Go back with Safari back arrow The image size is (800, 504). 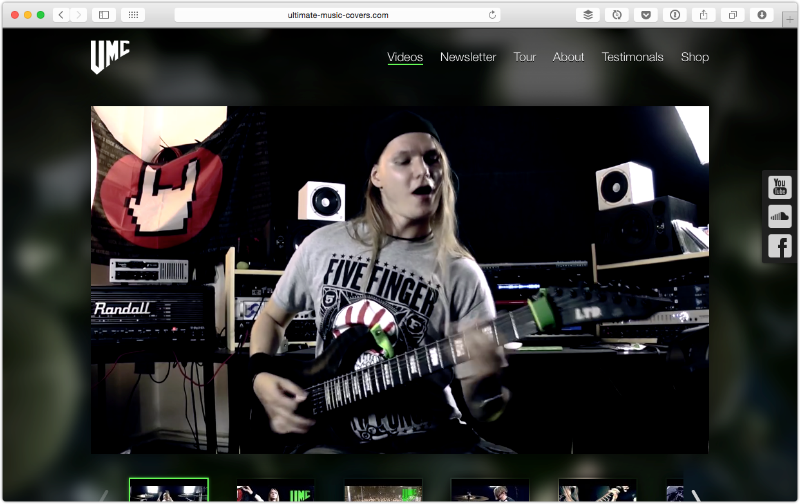coord(61,15)
